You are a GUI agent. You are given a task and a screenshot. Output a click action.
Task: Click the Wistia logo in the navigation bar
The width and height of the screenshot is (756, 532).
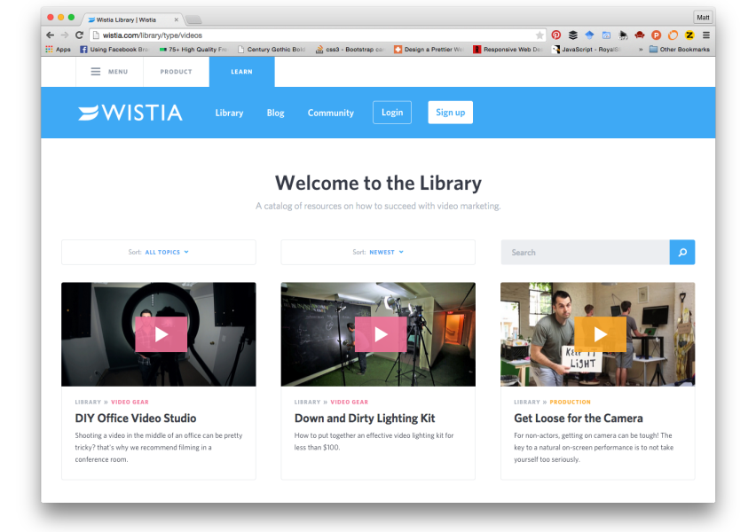(130, 113)
